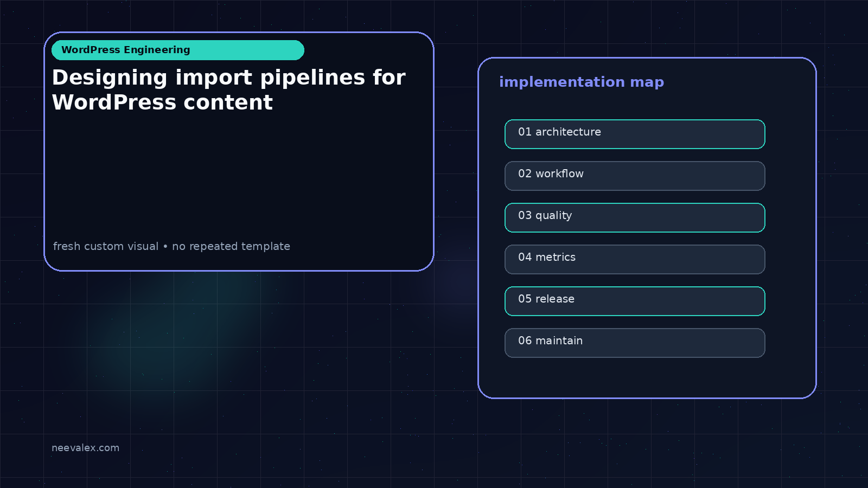Open the 05 release step
Viewport: 868px width, 488px height.
[635, 301]
